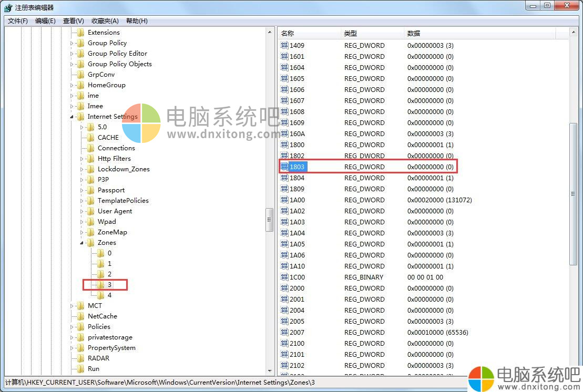Click the icon next to value 1800
The height and width of the screenshot is (392, 583).
(284, 145)
